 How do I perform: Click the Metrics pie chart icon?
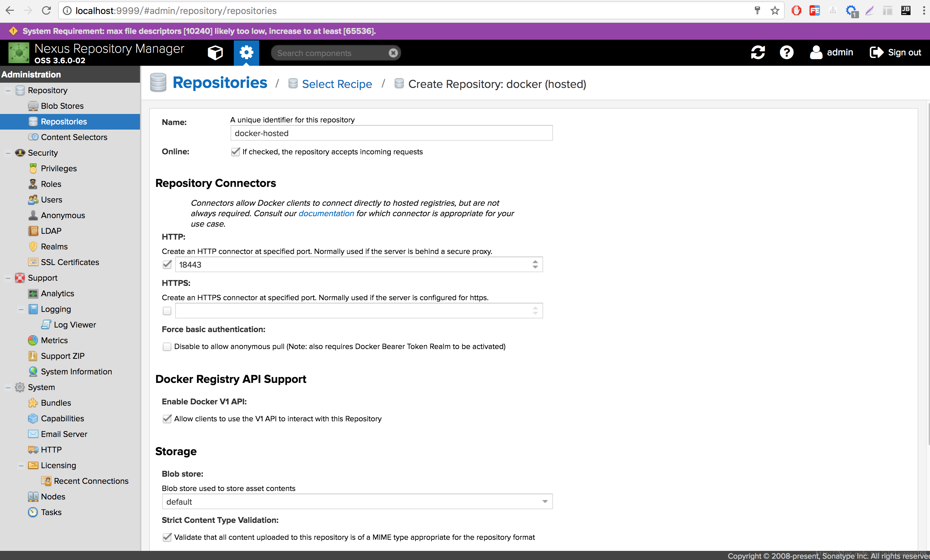pos(33,340)
